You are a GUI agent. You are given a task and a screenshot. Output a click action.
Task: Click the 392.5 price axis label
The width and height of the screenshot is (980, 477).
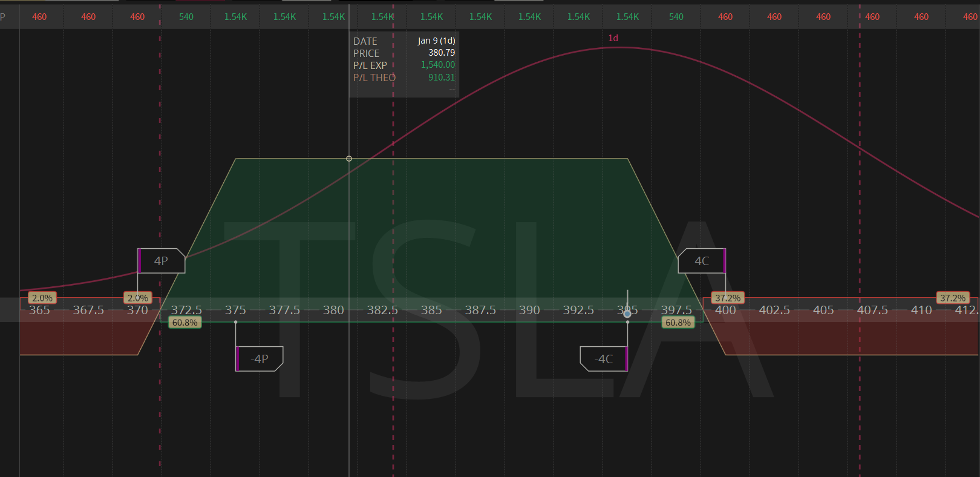tap(578, 310)
